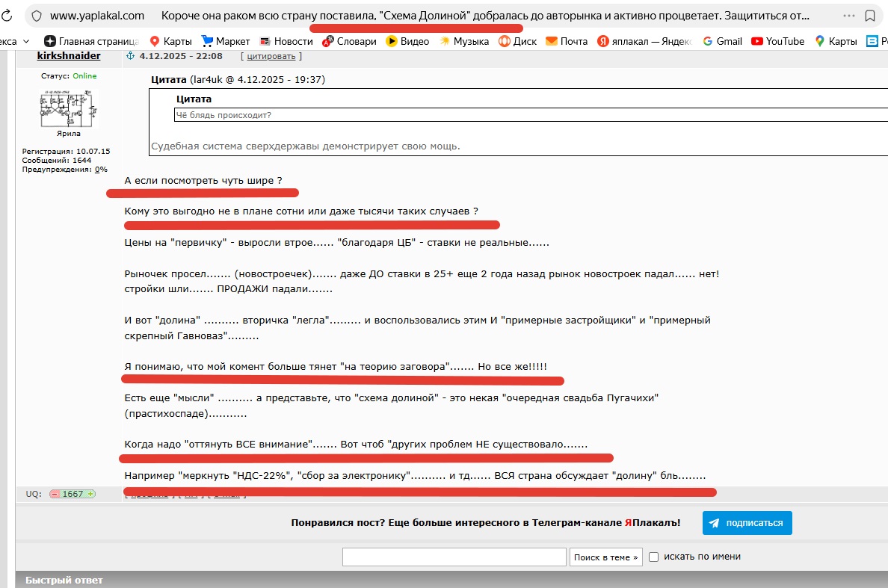This screenshot has width=888, height=588.
Task: Raise the user rating with the plus button
Action: tap(90, 494)
